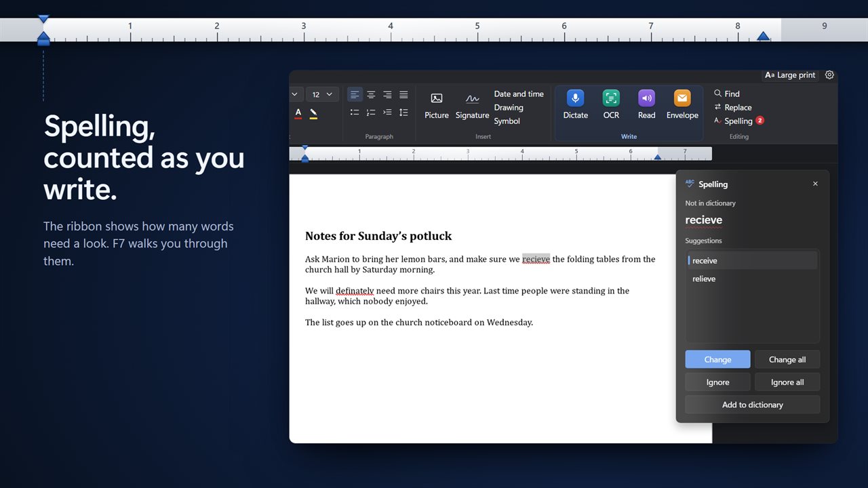Click Add to dictionary
The width and height of the screenshot is (868, 488).
click(x=752, y=405)
